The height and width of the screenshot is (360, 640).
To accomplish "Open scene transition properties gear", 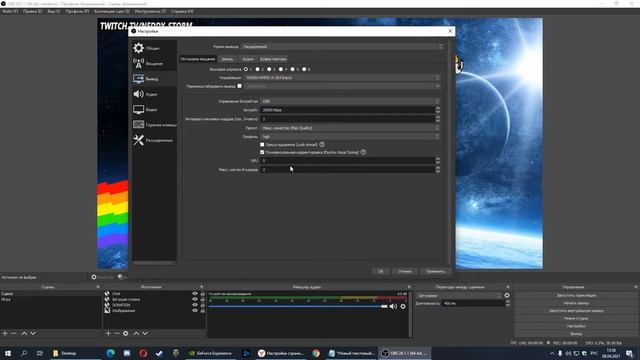I will coord(507,295).
